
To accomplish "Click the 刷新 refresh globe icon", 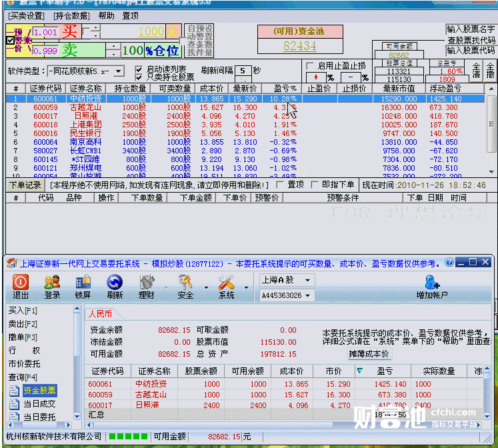I will [x=115, y=282].
